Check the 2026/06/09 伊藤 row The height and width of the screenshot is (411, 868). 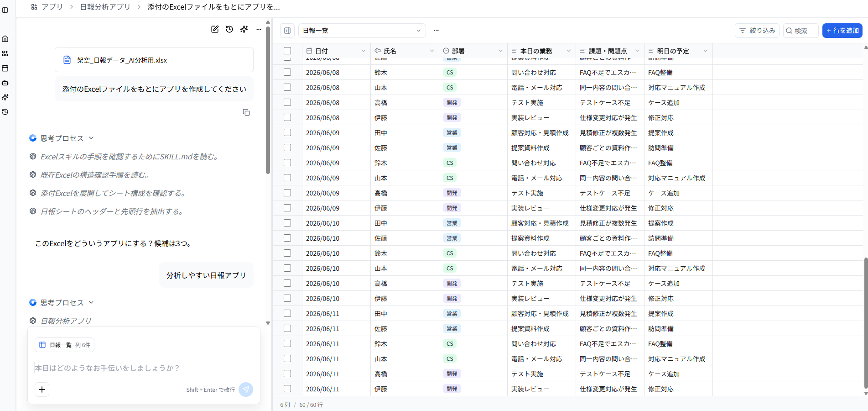point(287,208)
